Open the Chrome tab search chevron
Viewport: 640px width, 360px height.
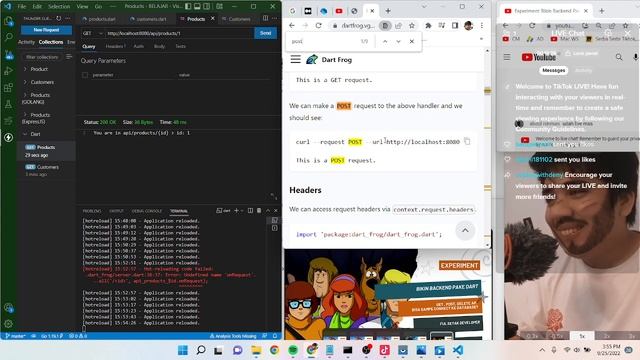(424, 7)
